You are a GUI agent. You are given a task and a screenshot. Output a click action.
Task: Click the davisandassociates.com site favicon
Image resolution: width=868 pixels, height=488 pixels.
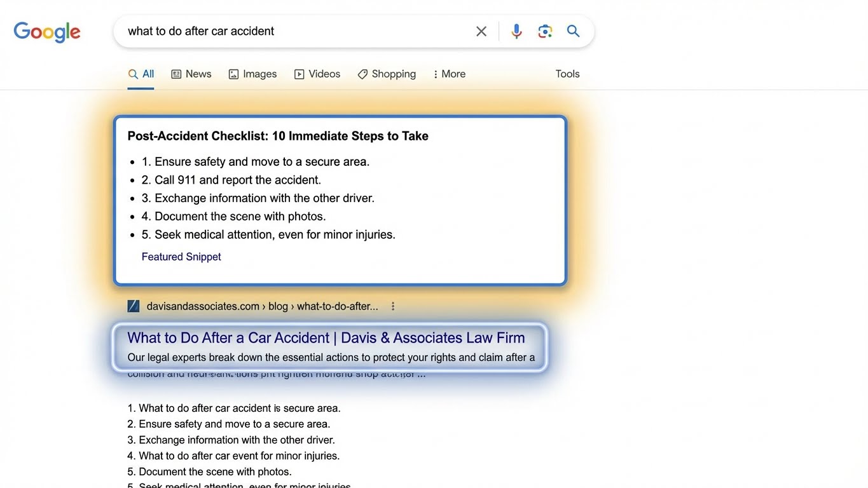(133, 306)
